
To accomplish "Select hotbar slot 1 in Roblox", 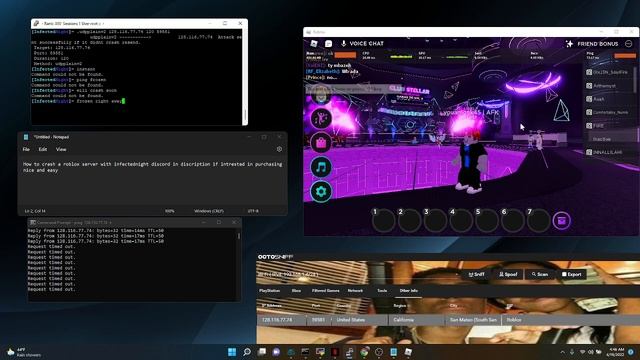I will (x=383, y=220).
